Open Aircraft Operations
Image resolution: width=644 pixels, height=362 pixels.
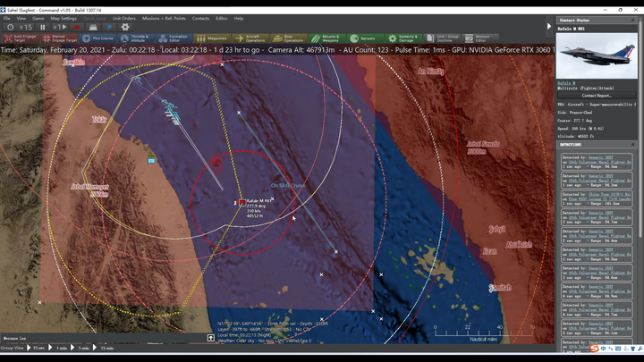(250, 38)
